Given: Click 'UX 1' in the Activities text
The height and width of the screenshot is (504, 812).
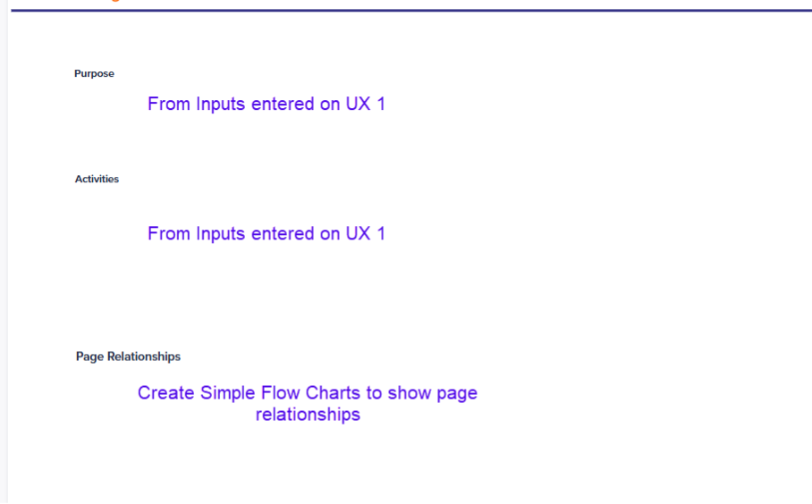Looking at the screenshot, I should click(366, 234).
